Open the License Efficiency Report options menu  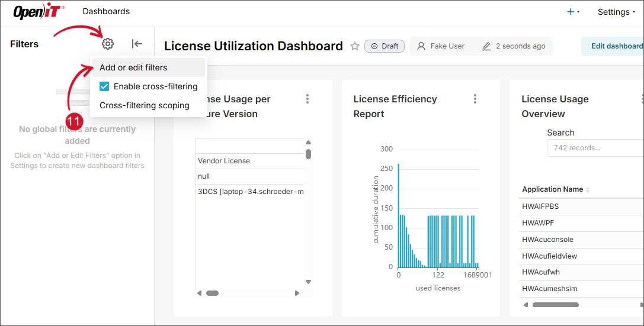475,99
